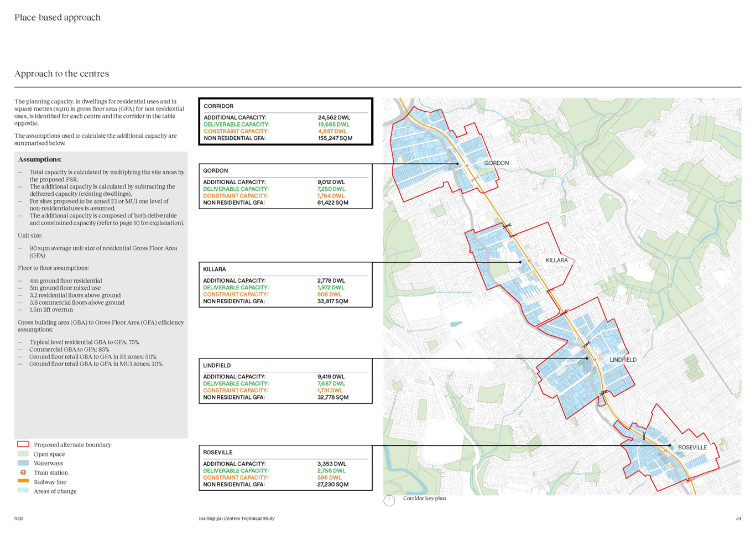Select the GORDON capacity table heading
Screen dimensions: 756x535
216,170
